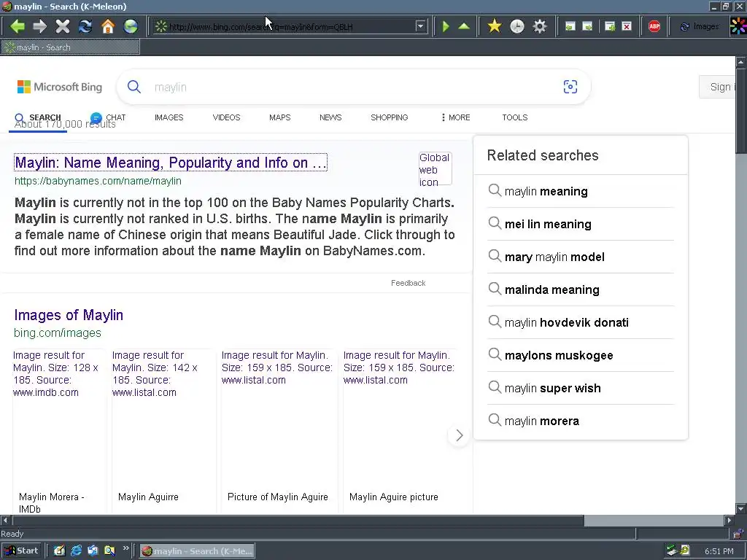Open the Maylin Morera - IMDb image card
The height and width of the screenshot is (560, 747).
tap(60, 431)
